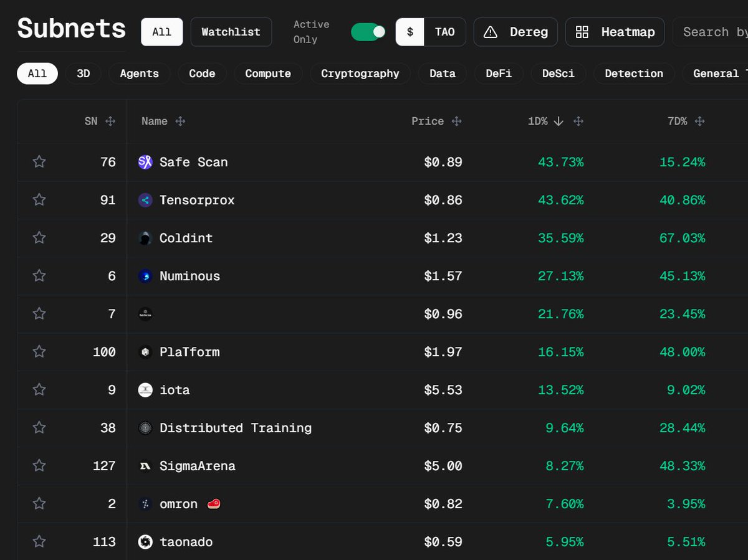
Task: Switch prices to TAO display
Action: (x=445, y=32)
